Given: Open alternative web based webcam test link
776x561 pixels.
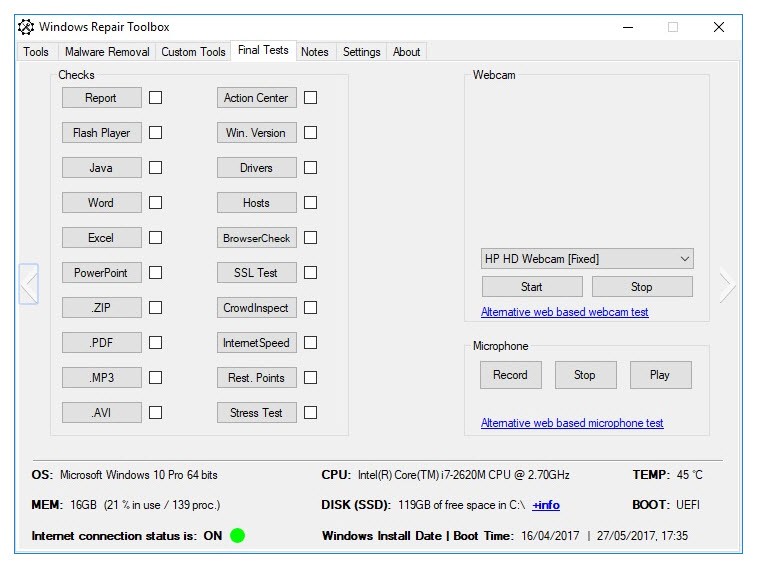Looking at the screenshot, I should [564, 312].
